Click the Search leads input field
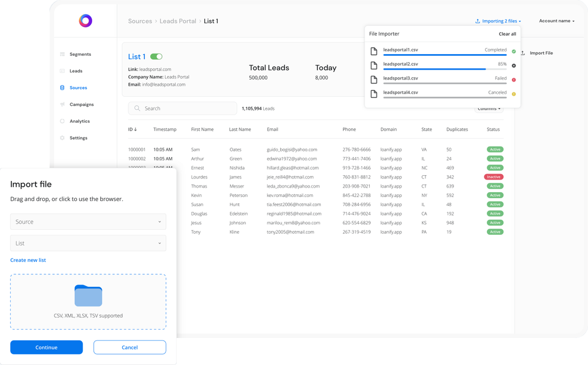Viewport: 588px width, 365px height. (182, 108)
